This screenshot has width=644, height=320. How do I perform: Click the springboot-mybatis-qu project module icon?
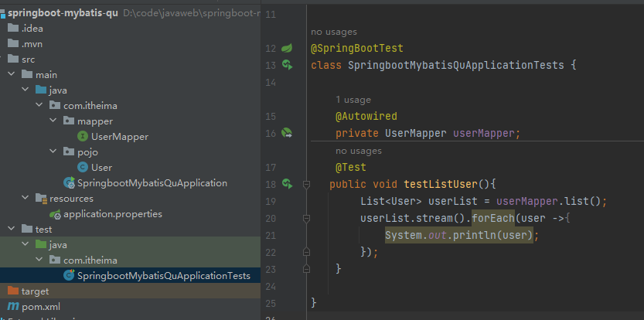2,13
